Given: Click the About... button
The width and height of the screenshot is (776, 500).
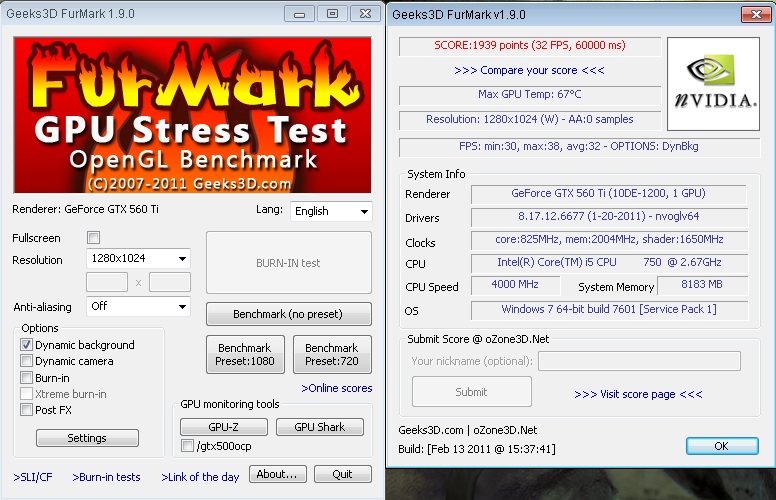Looking at the screenshot, I should click(x=278, y=474).
